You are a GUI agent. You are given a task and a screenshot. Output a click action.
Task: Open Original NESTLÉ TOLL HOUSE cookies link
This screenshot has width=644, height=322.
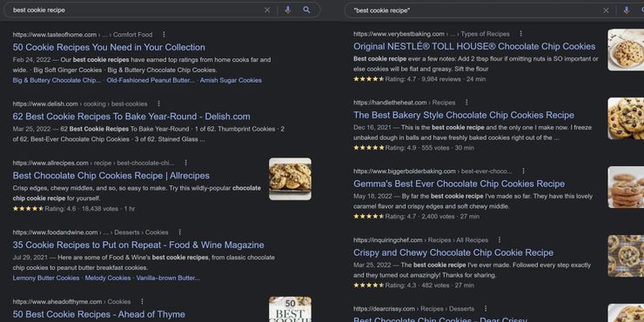point(474,46)
